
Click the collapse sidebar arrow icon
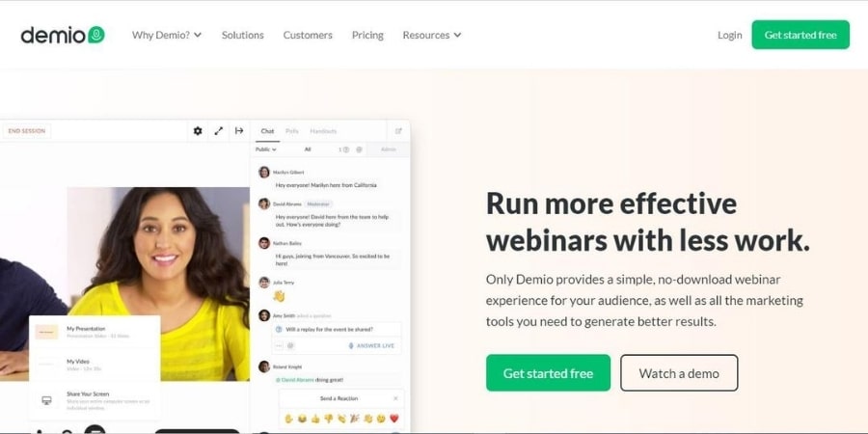[x=239, y=131]
